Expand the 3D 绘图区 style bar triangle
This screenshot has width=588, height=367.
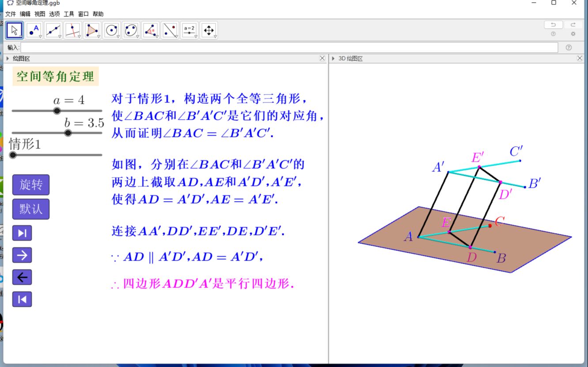(333, 58)
